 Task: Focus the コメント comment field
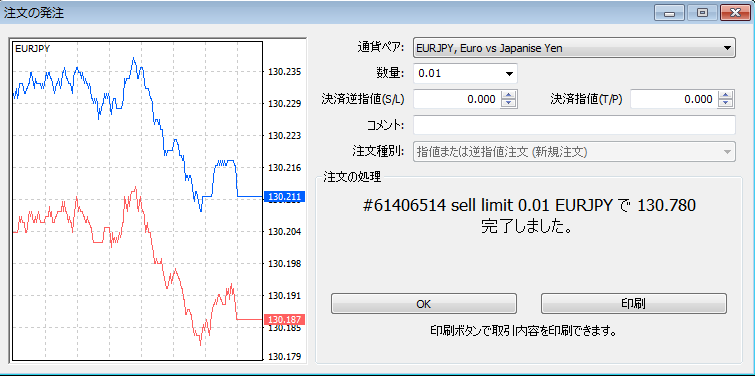[574, 125]
